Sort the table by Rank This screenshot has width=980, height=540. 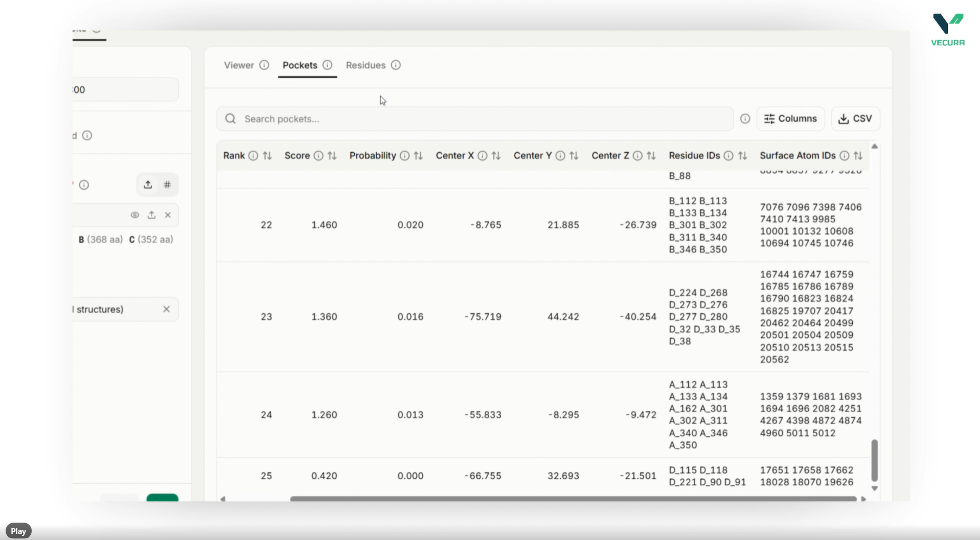[267, 156]
